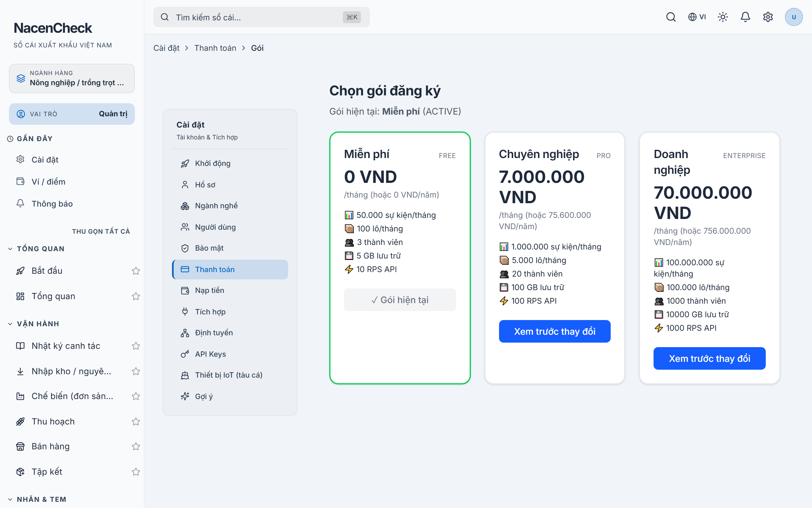Focus the Tìm kiếm sổ cái search field
Image resolution: width=812 pixels, height=508 pixels.
click(261, 17)
